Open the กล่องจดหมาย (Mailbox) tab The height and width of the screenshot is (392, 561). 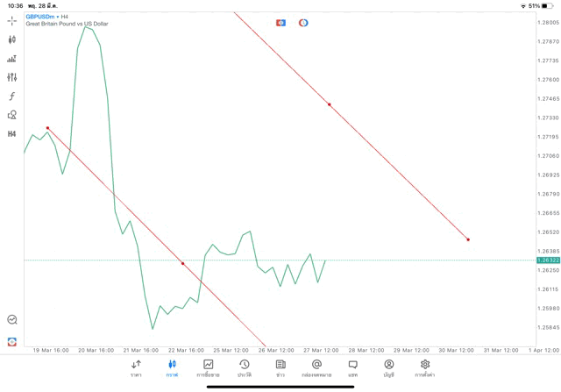point(316,367)
